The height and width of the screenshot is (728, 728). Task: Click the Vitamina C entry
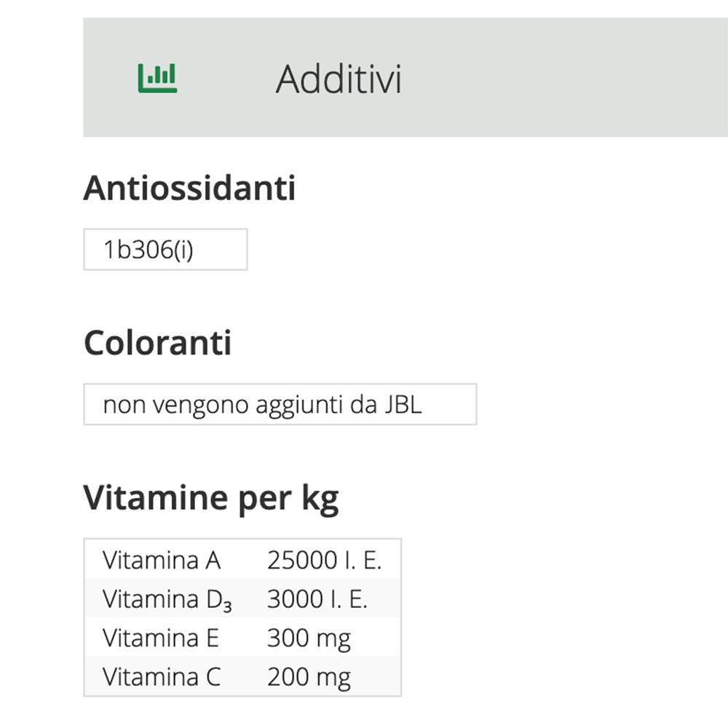click(243, 676)
